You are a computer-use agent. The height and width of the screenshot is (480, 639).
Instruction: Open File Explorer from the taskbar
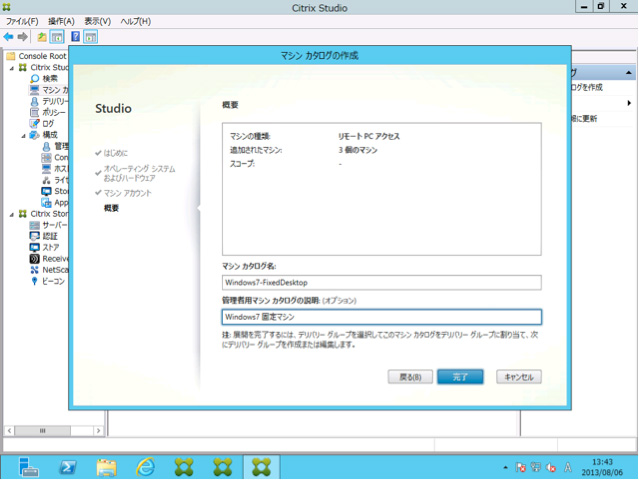coord(106,467)
